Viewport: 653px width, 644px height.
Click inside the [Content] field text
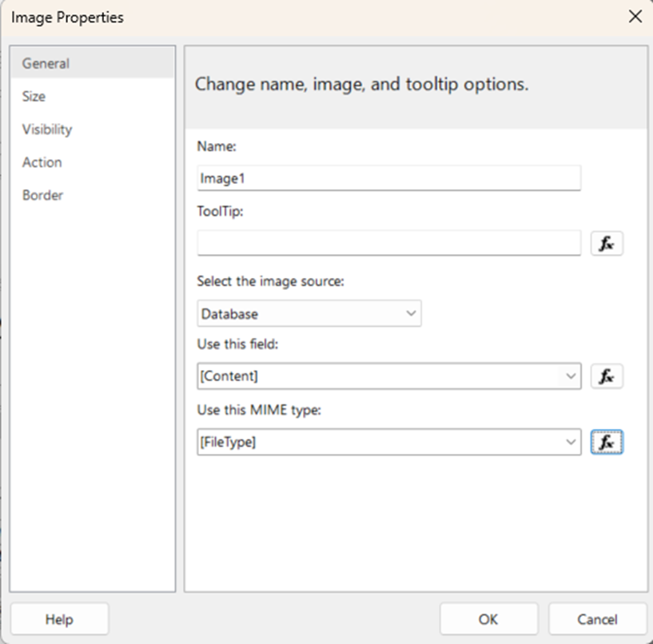coord(376,376)
